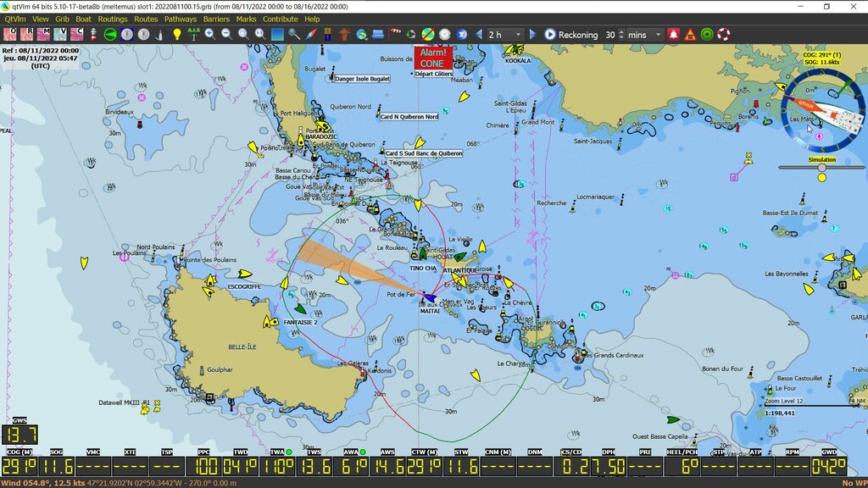Screen dimensions: 868x488
Task: Click the Ref date and time box
Action: [41, 58]
